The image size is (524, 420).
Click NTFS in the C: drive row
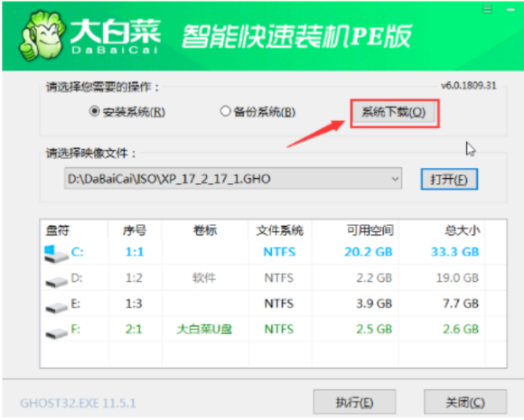pos(279,252)
